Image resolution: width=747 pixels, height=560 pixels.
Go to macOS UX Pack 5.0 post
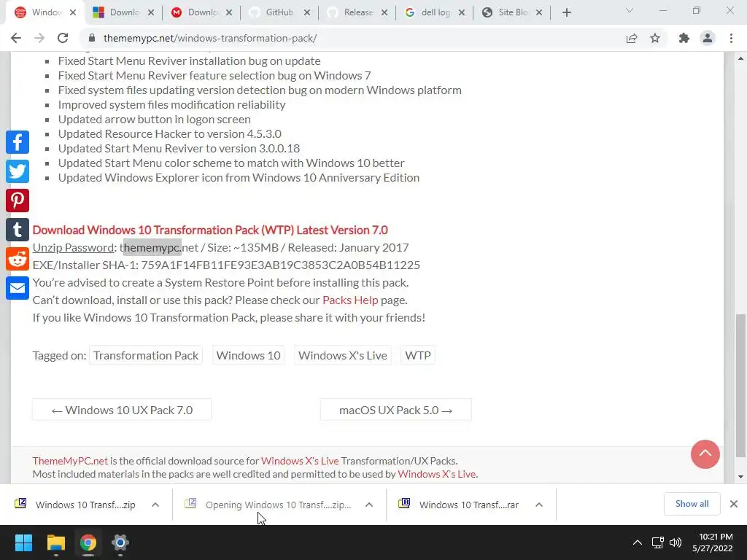pos(396,410)
